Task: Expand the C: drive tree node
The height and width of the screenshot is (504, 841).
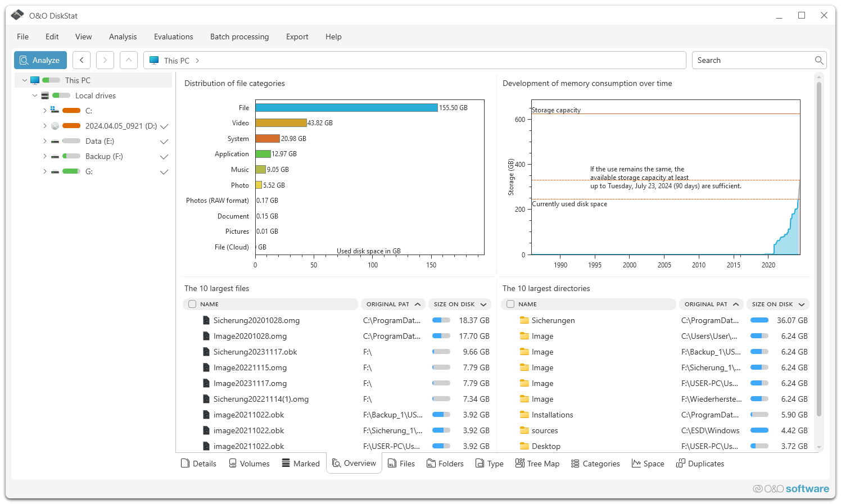Action: [45, 111]
